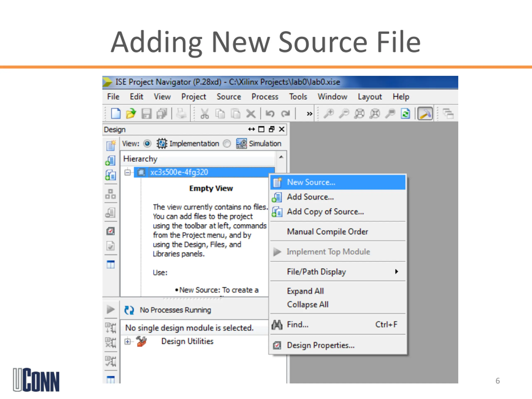Restore the Design panel window button

[272, 129]
